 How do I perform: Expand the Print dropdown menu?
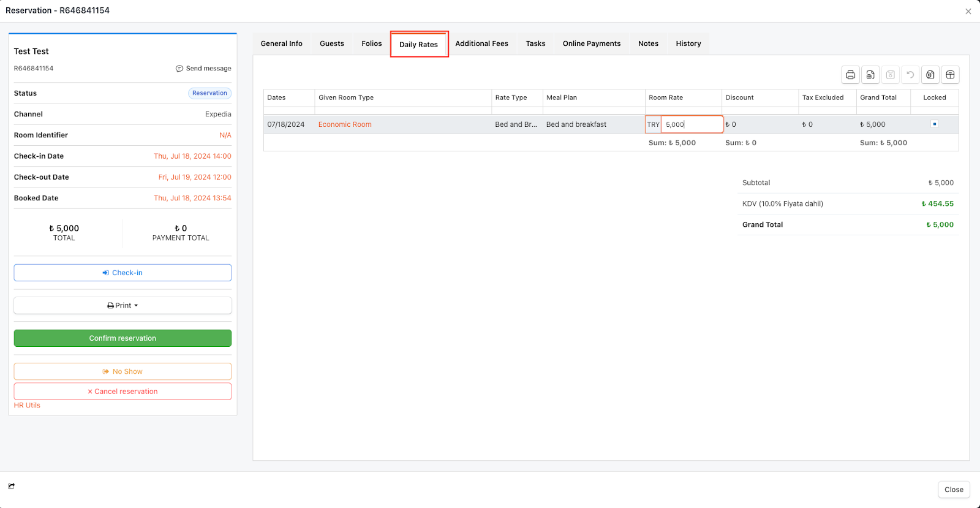click(123, 305)
